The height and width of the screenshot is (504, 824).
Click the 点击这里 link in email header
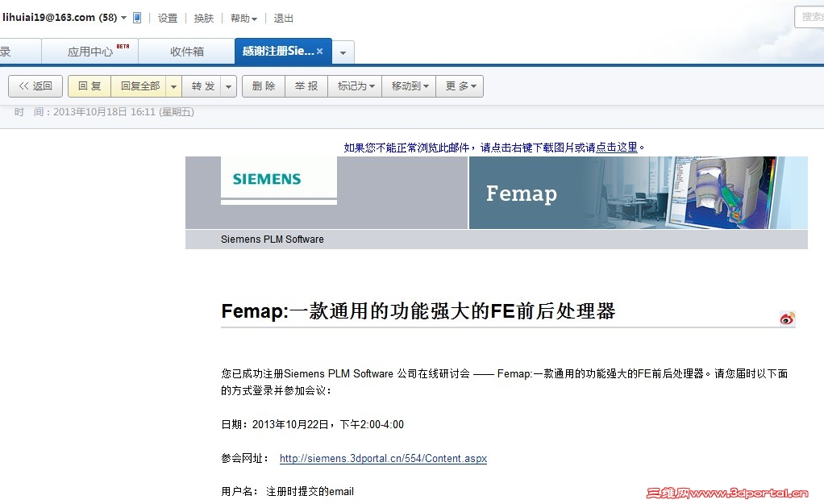tap(617, 148)
